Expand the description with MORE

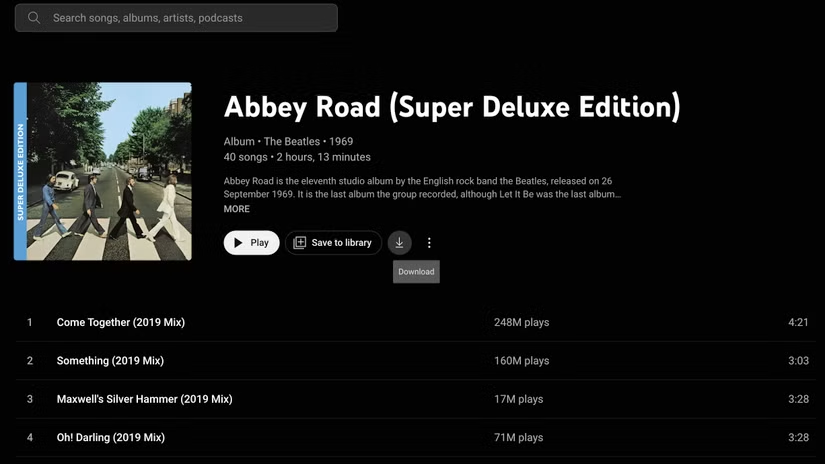coord(237,209)
